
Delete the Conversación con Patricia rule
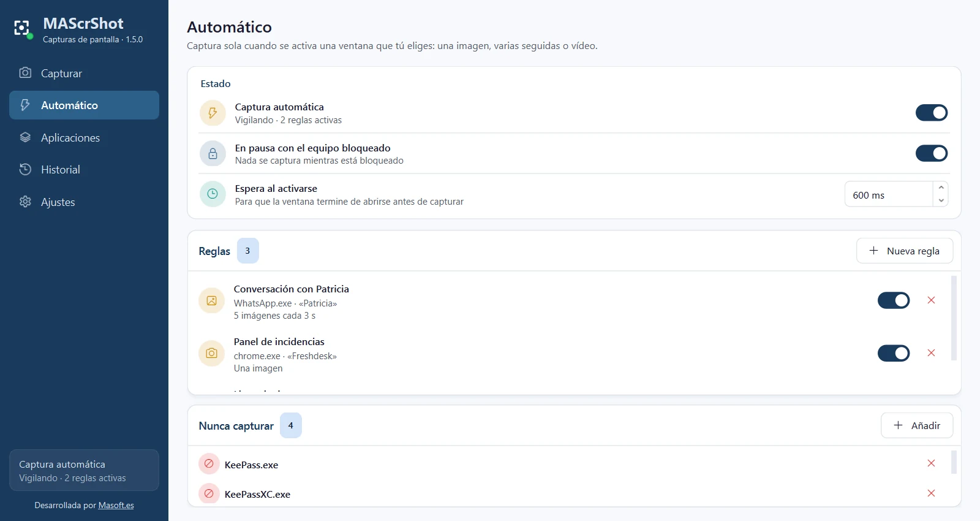pyautogui.click(x=931, y=300)
